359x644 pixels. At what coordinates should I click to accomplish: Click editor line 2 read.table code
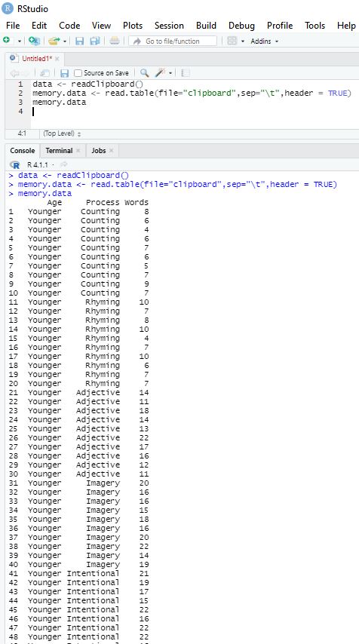pos(192,94)
